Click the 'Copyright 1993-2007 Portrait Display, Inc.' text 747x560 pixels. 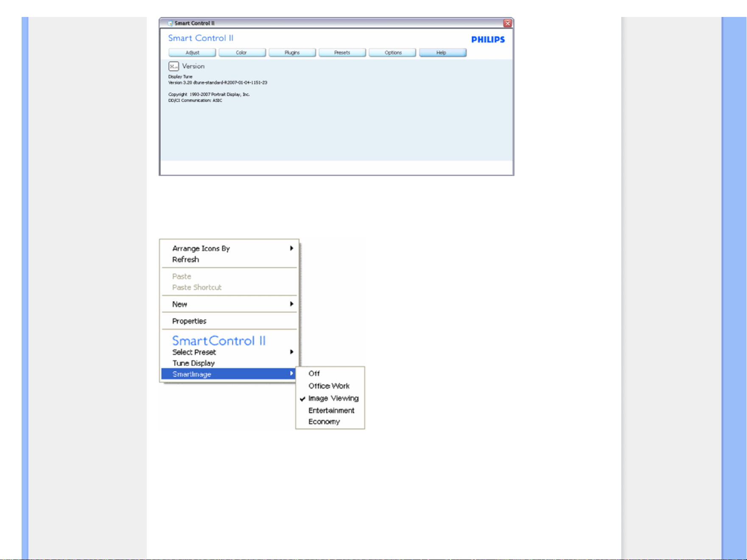tap(209, 95)
